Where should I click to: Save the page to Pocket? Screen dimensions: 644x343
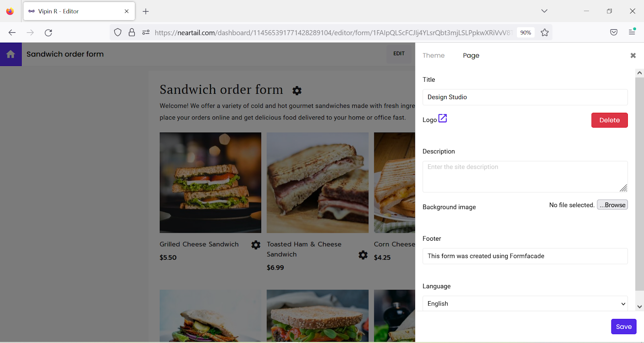pyautogui.click(x=613, y=32)
